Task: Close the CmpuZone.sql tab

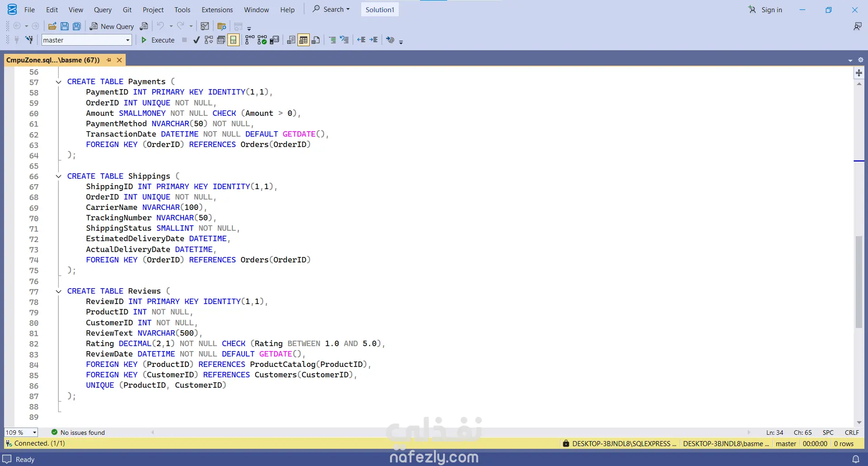Action: 119,60
